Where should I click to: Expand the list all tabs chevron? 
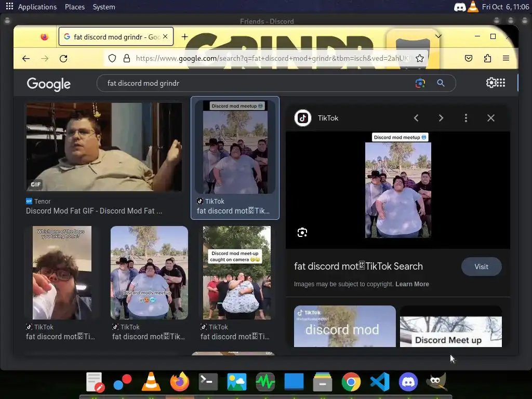438,36
